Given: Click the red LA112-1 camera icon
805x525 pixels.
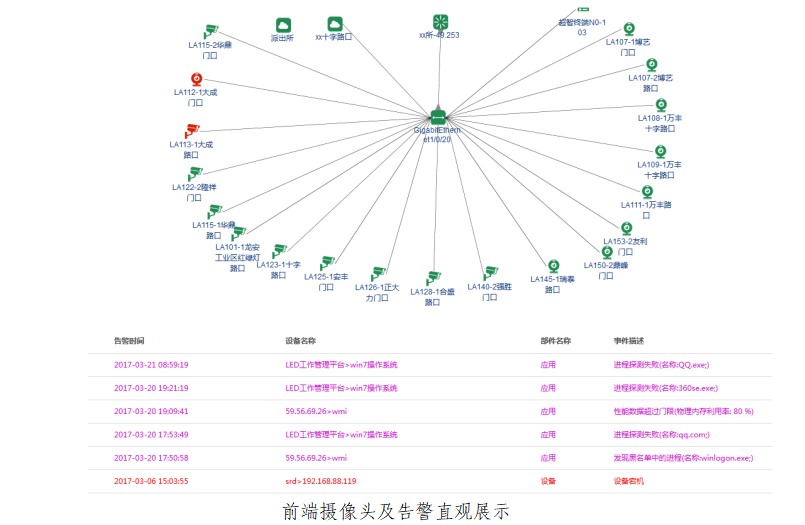Looking at the screenshot, I should coord(196,79).
